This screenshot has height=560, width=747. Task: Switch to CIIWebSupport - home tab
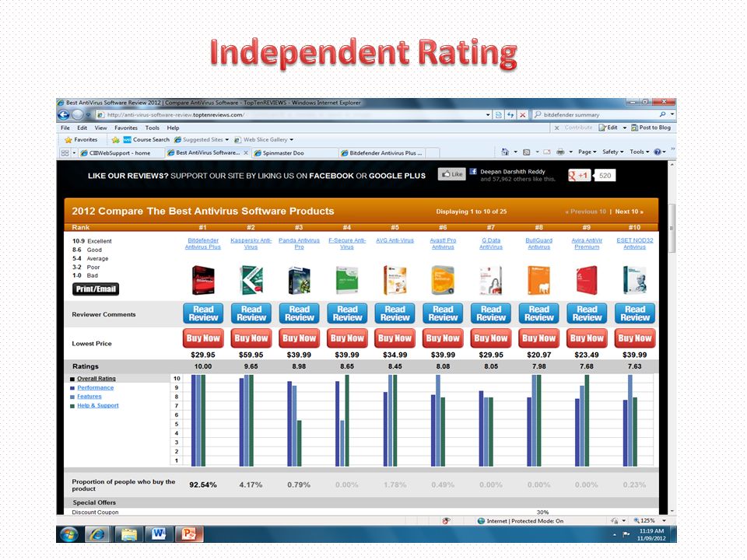click(121, 153)
